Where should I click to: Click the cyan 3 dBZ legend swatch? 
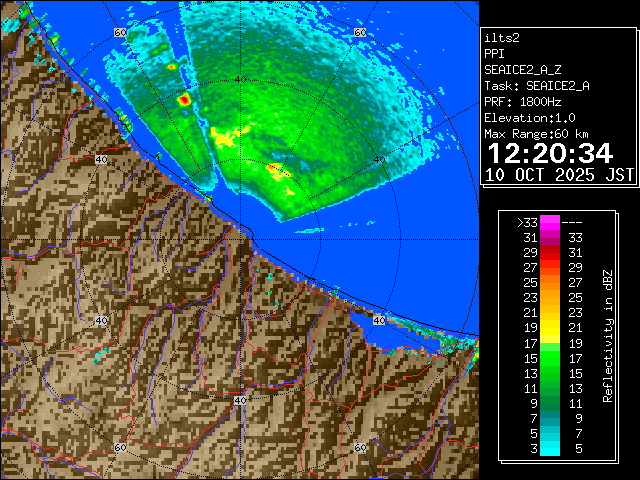[550, 447]
